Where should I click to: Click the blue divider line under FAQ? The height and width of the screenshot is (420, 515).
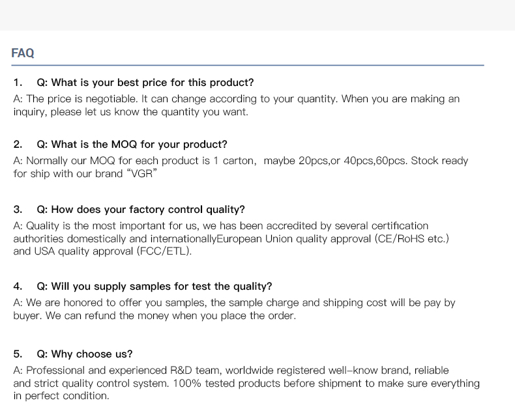pyautogui.click(x=248, y=65)
